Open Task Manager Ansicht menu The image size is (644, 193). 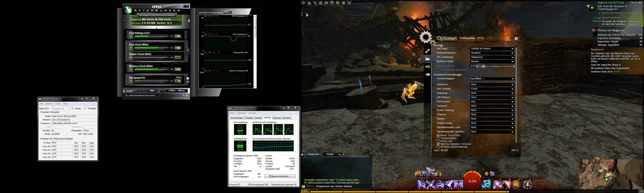252,113
